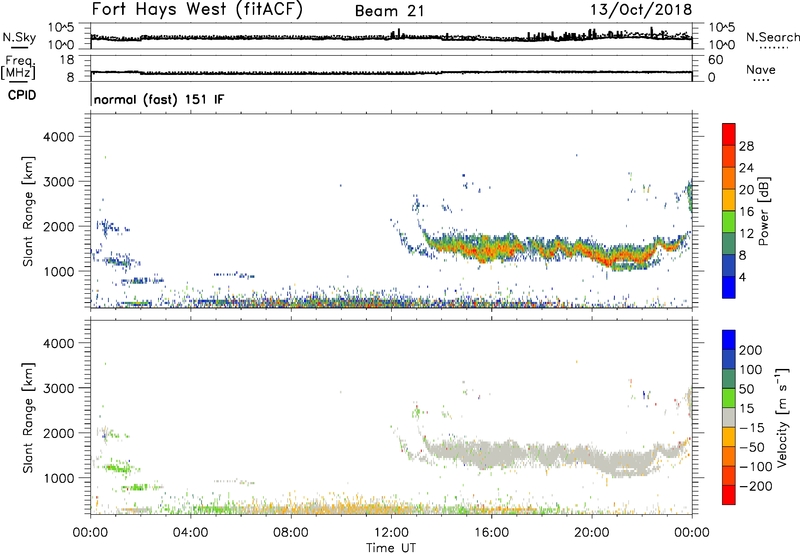
Task: Click 'Slant Range [km]' label of power panel
Action: 28,211
